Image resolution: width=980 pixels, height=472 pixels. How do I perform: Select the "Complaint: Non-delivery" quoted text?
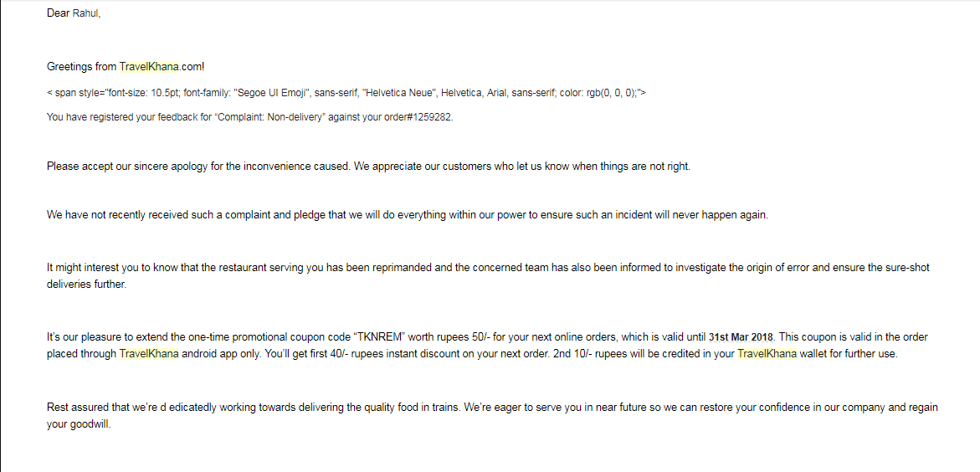[271, 117]
